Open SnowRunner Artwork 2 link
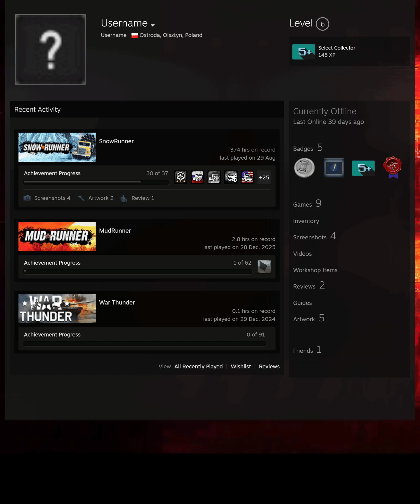 (101, 198)
